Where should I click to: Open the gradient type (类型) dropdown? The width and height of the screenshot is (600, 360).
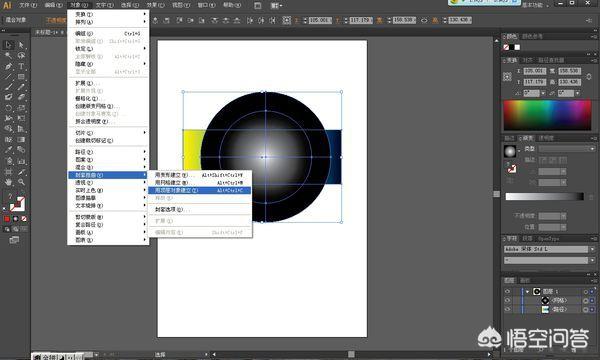(567, 148)
